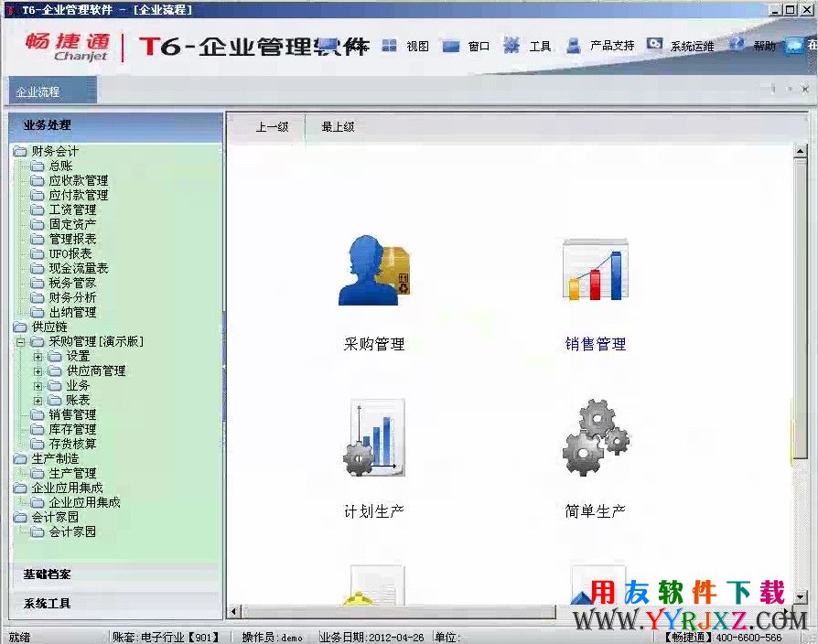818x644 pixels.
Task: Open the 窗口 menu
Action: 479,47
